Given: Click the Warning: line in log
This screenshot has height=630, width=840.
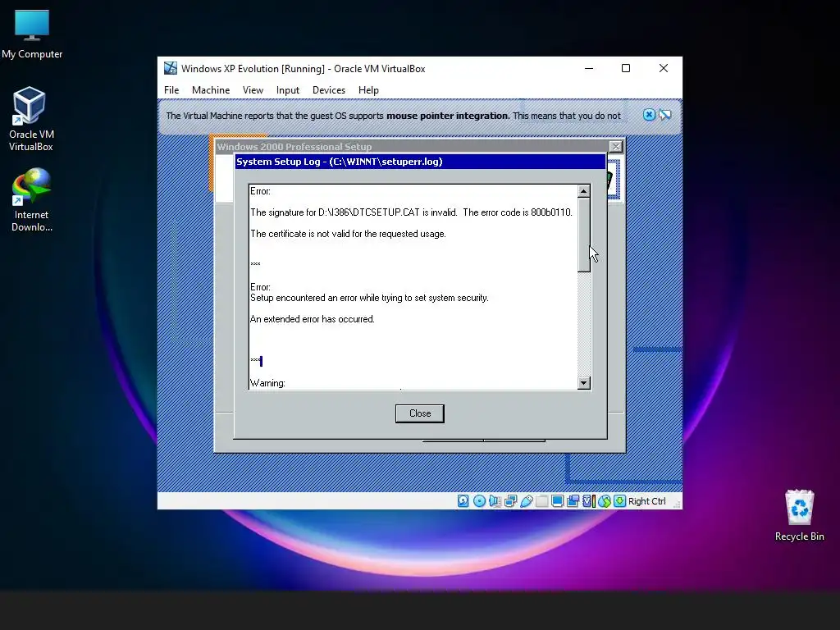Looking at the screenshot, I should point(268,383).
